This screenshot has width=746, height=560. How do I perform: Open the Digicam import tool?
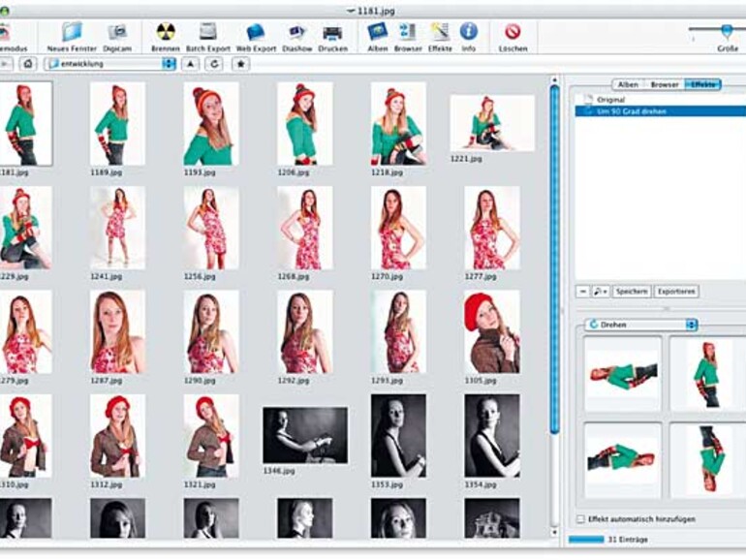(x=117, y=33)
